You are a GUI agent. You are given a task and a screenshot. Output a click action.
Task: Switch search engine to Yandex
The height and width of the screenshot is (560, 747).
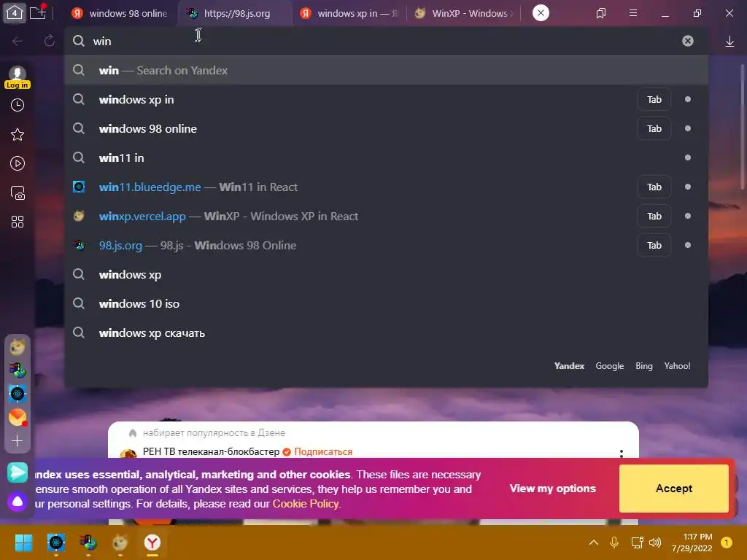tap(569, 366)
